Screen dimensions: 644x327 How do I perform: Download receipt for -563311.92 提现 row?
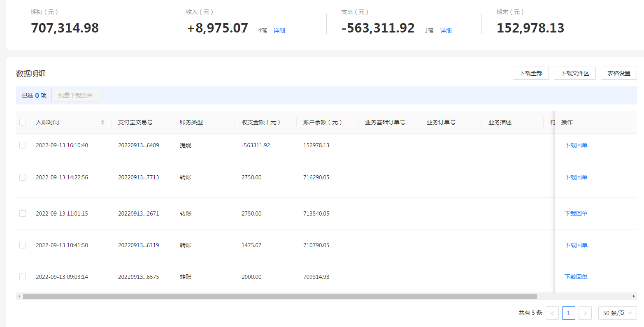point(576,145)
